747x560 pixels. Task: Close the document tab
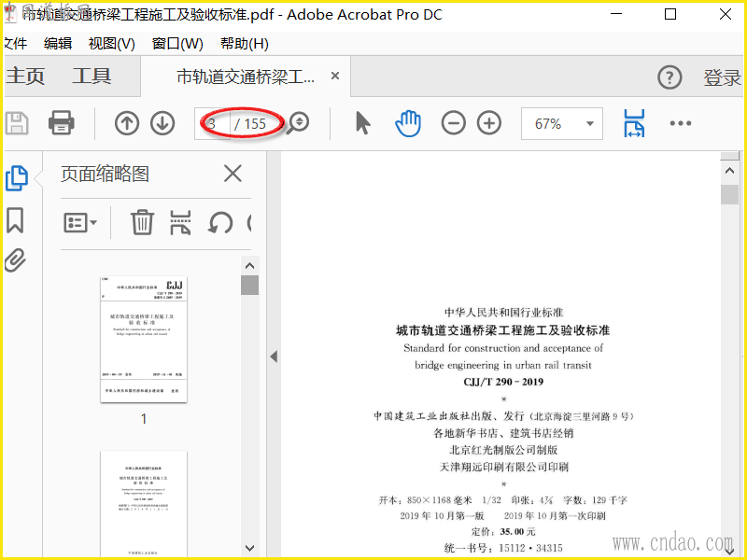tap(335, 76)
